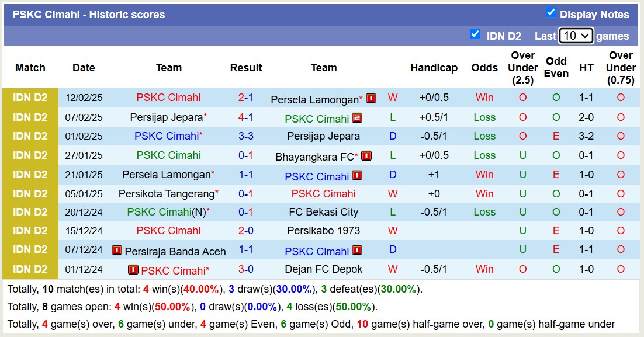Click the Dejan FC Depok team name
644x337 pixels.
click(324, 269)
